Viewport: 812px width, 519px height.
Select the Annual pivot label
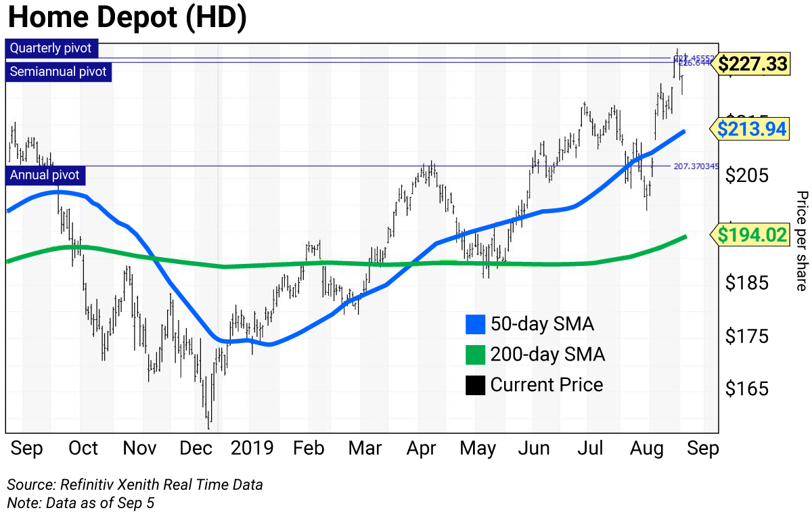[x=45, y=175]
